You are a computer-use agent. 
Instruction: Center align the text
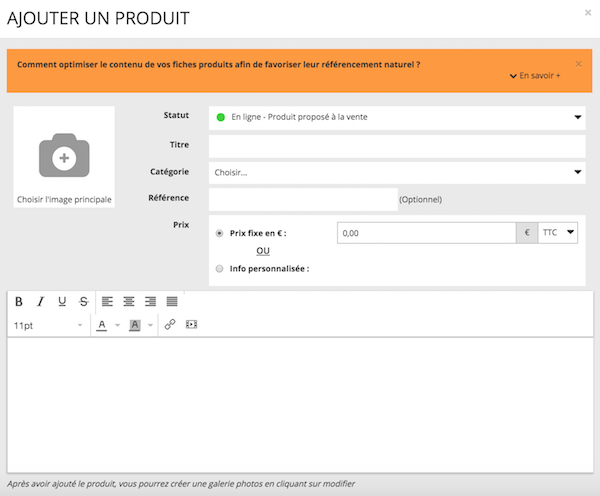tap(129, 301)
